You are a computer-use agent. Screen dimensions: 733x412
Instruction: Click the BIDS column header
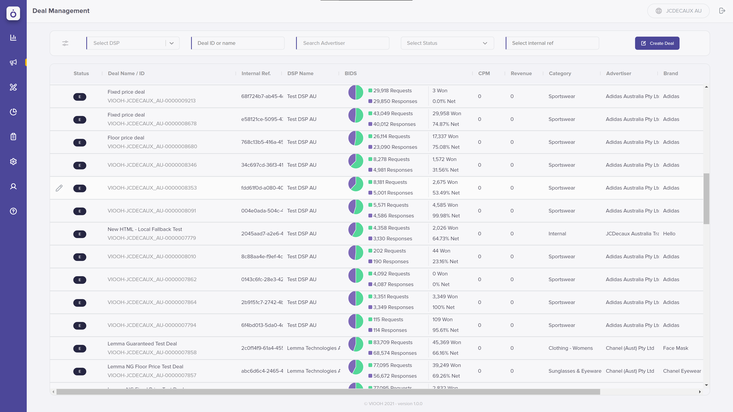[x=351, y=73]
